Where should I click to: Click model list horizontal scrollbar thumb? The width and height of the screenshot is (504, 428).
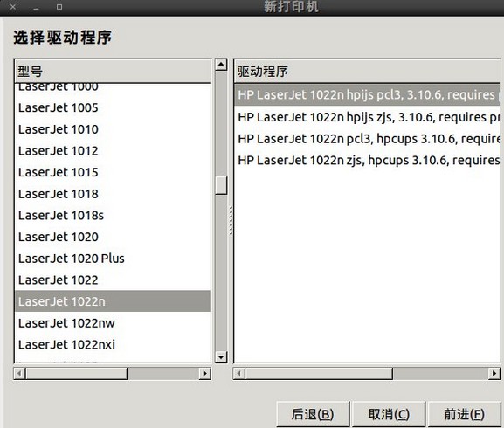pos(77,373)
